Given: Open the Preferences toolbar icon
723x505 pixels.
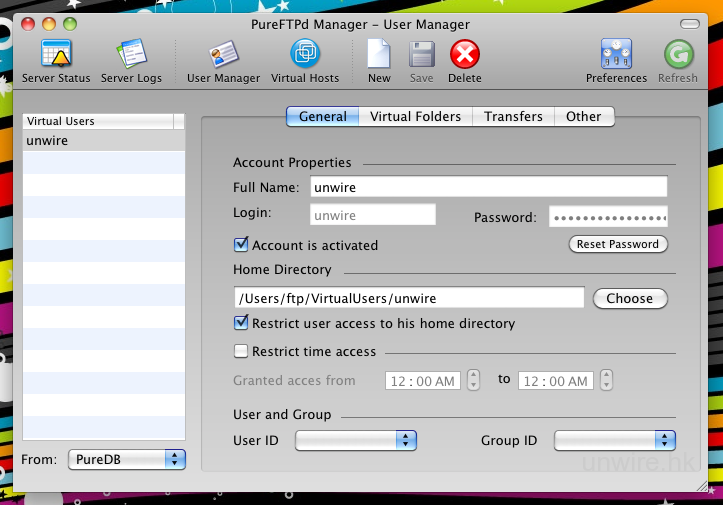Looking at the screenshot, I should pos(616,54).
